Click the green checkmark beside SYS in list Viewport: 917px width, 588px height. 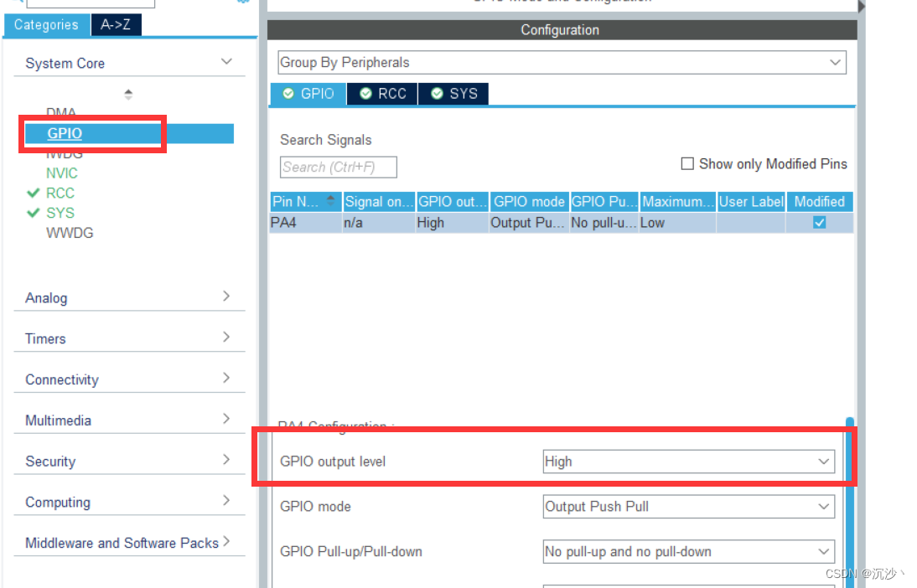click(34, 213)
